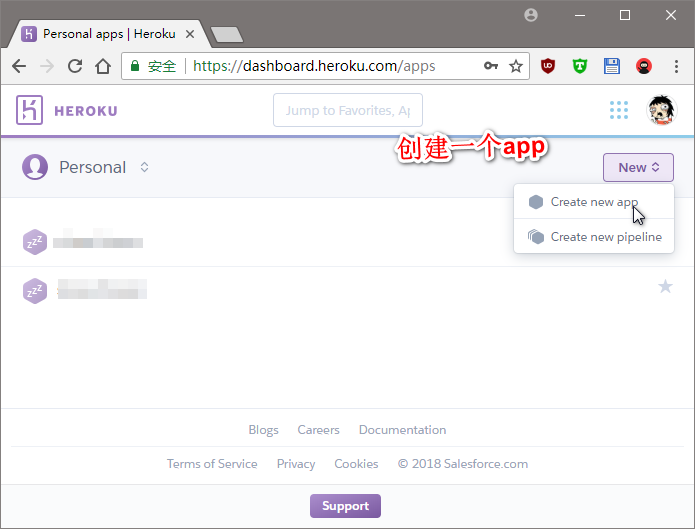
Task: Click the saved password key icon
Action: point(491,66)
